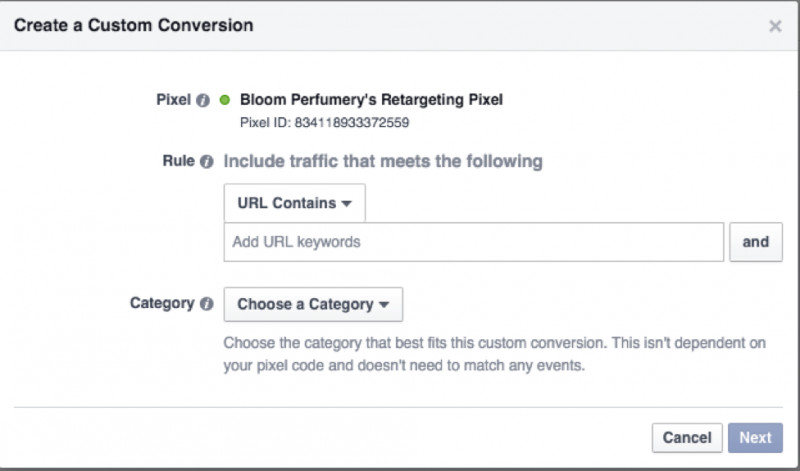Click the category help description text

[x=494, y=354]
